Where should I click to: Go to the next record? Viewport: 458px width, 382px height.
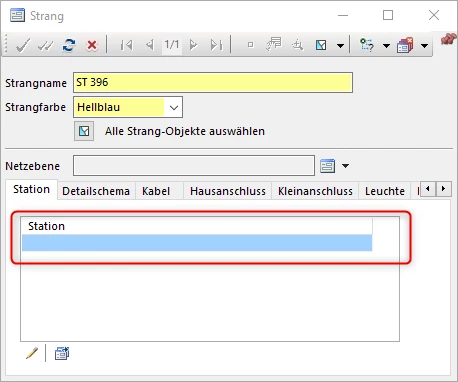193,45
